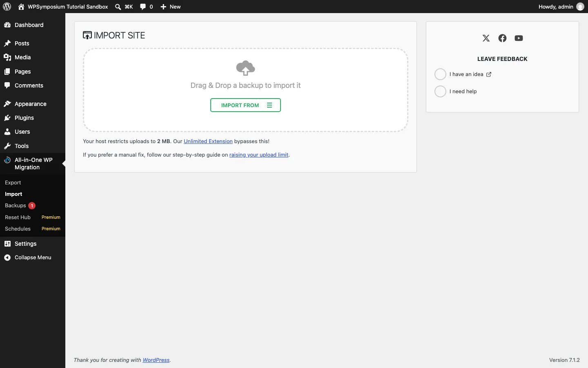Open the Plugins menu
588x368 pixels.
coord(33,118)
